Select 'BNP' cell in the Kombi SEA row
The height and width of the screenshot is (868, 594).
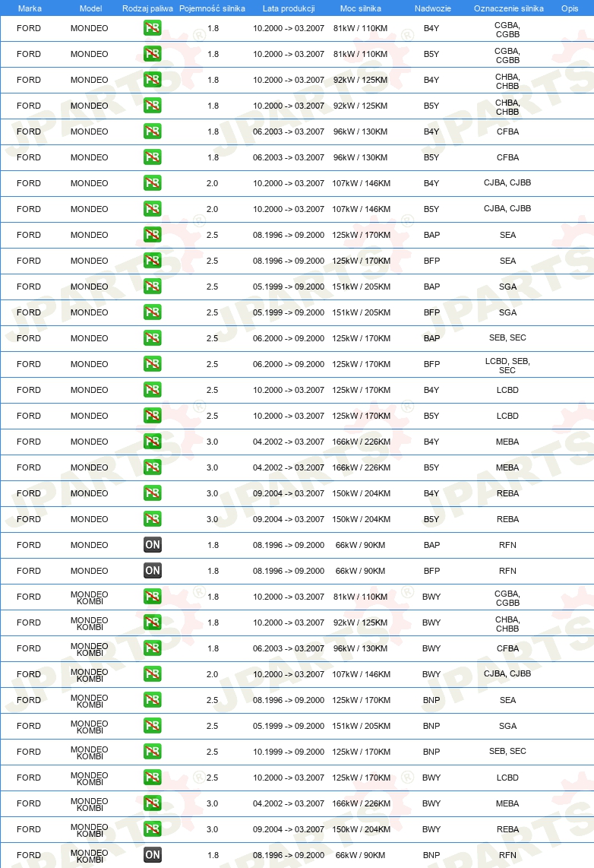point(431,700)
